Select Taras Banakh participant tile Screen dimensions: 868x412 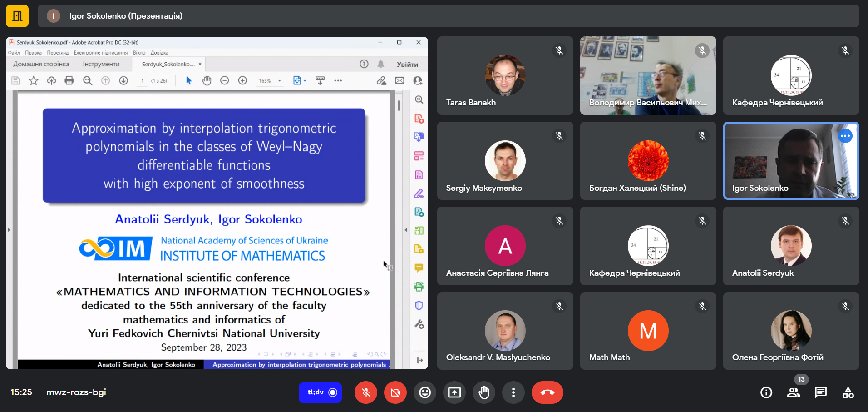click(x=505, y=76)
